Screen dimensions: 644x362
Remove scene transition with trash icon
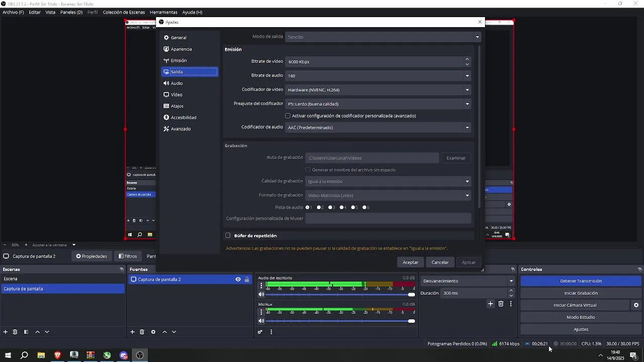click(x=501, y=304)
